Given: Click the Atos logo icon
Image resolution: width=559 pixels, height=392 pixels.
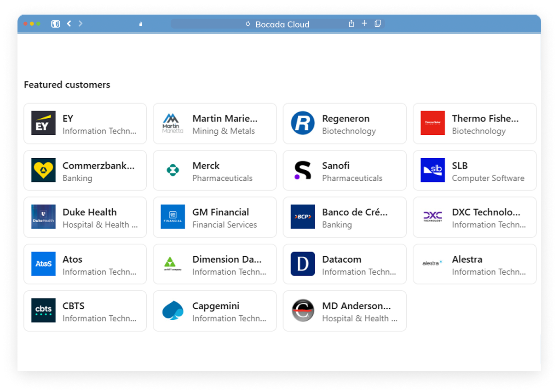Looking at the screenshot, I should 43,264.
